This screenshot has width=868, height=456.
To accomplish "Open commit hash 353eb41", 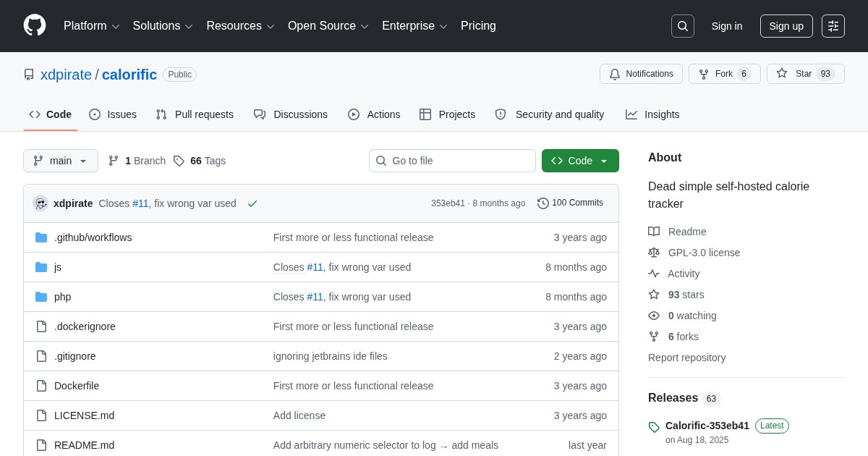I will [x=448, y=203].
